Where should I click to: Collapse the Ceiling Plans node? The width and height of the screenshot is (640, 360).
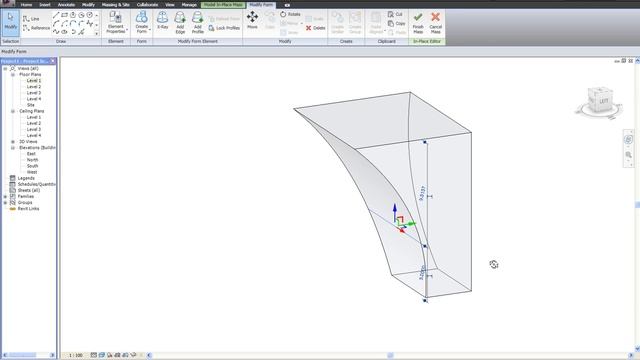pos(13,111)
